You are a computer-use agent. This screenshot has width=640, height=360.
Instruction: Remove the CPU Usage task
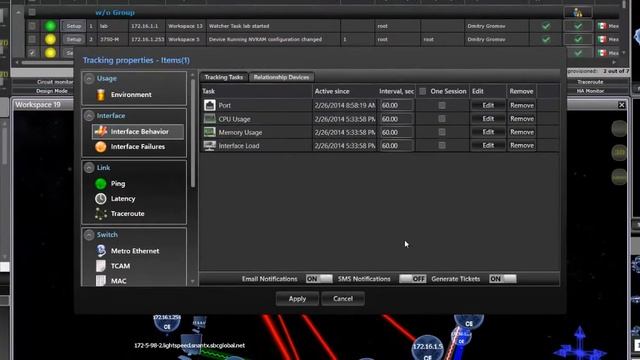coord(522,119)
